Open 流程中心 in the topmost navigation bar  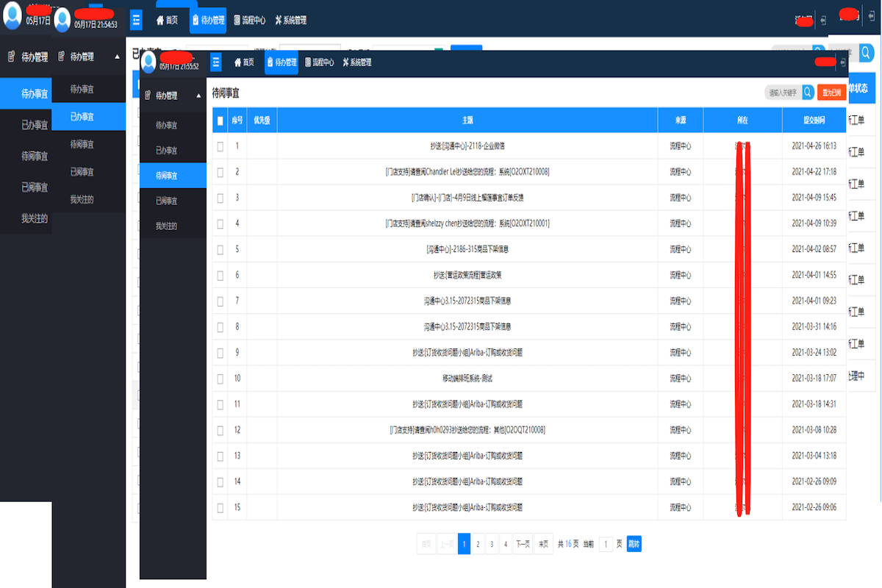coord(249,21)
